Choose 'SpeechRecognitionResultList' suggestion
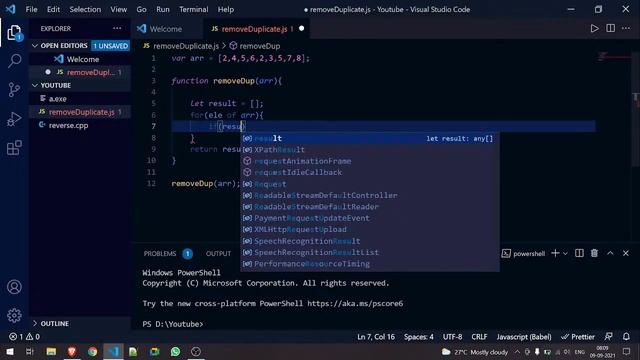 [x=369, y=253]
